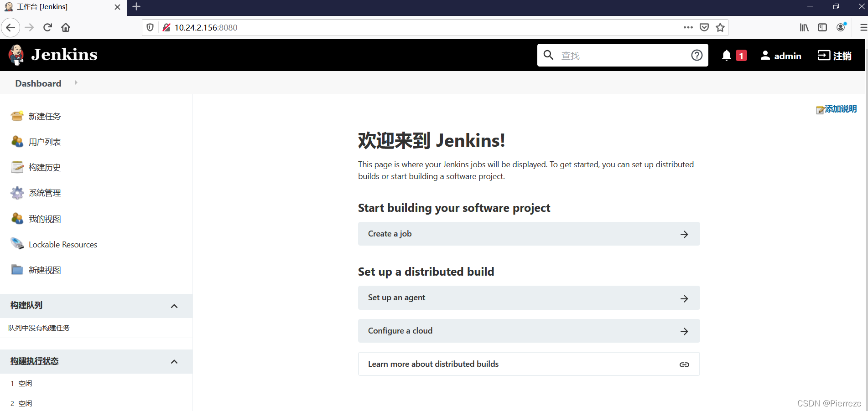This screenshot has height=411, width=868.
Task: Click the 构建历史 notepad icon
Action: point(17,167)
